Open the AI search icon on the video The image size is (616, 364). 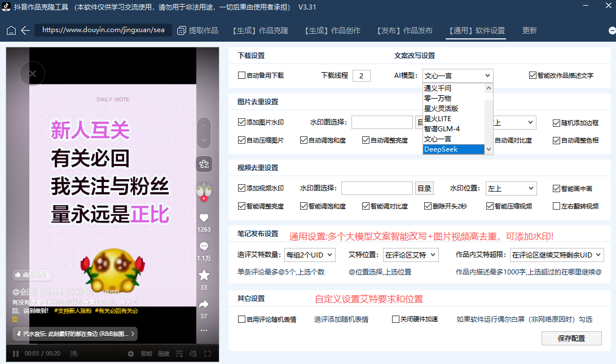(x=204, y=164)
